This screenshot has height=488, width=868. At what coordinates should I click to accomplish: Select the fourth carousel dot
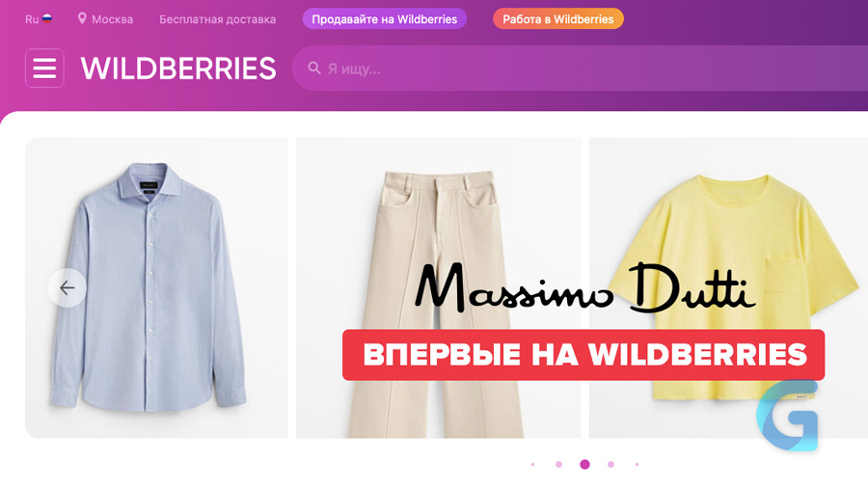(x=610, y=464)
